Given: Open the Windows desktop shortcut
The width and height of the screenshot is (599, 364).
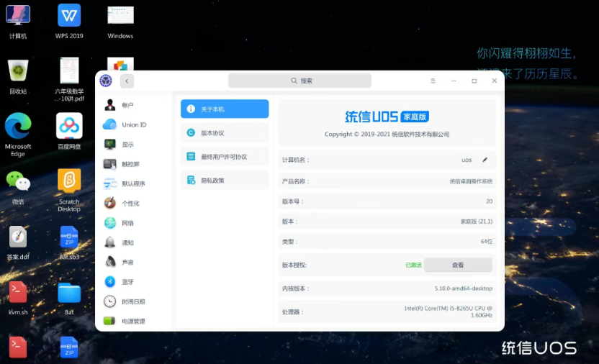Looking at the screenshot, I should 120,22.
